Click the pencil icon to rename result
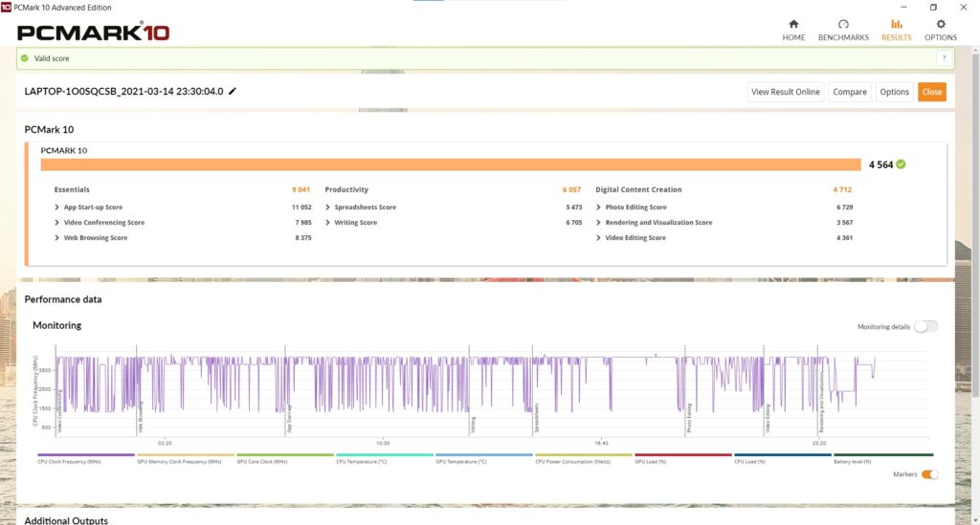This screenshot has width=980, height=525. [233, 92]
